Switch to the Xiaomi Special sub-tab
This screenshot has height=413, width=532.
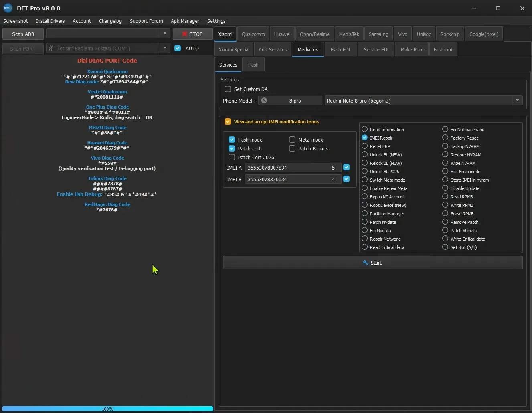(234, 49)
